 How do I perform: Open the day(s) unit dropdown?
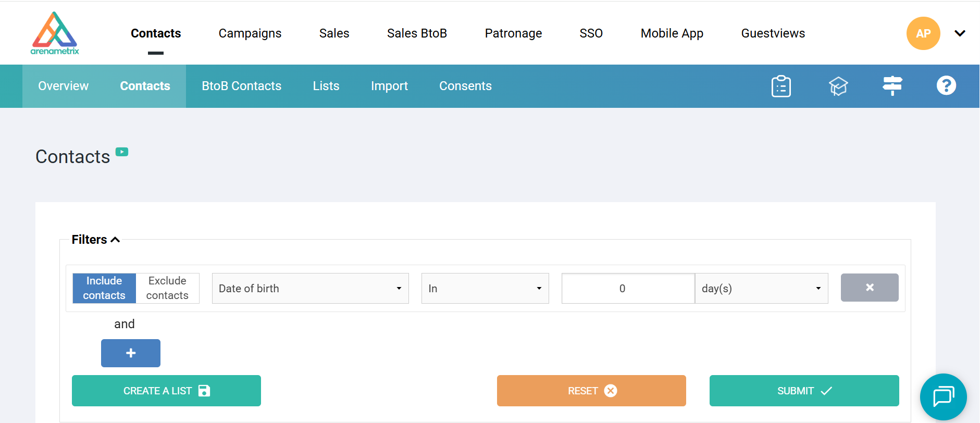(x=761, y=289)
